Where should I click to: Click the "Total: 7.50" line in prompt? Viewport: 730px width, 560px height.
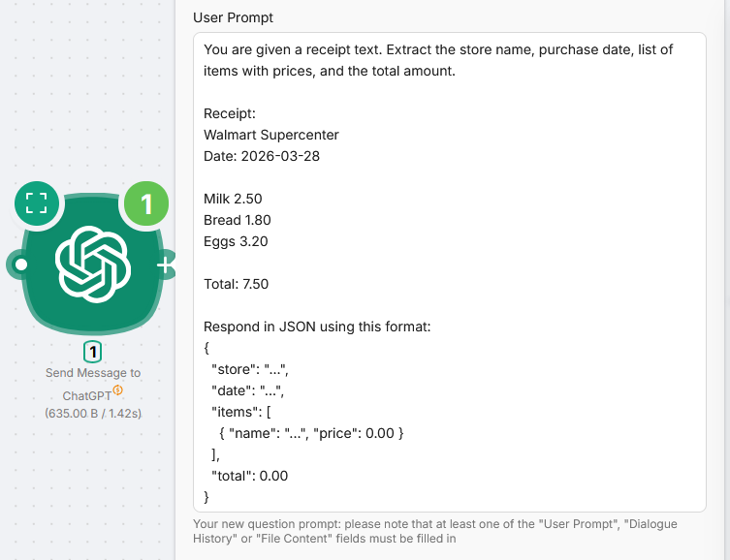[x=236, y=284]
